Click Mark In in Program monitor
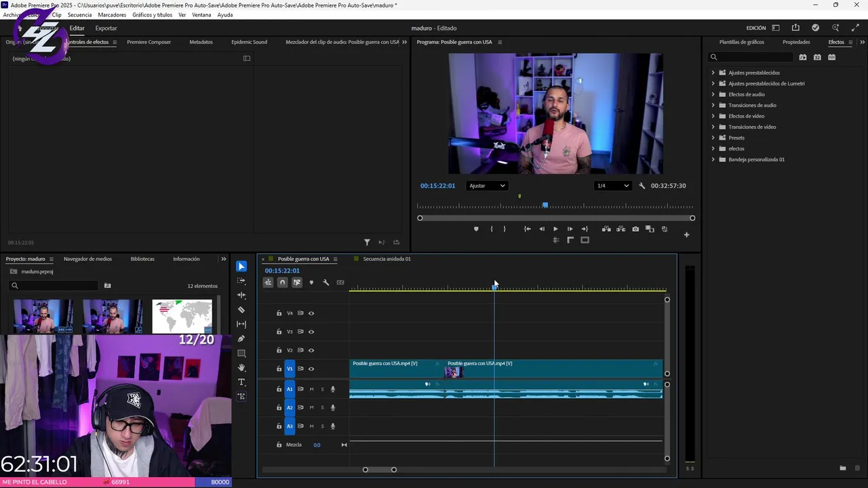The height and width of the screenshot is (488, 868). click(x=492, y=229)
